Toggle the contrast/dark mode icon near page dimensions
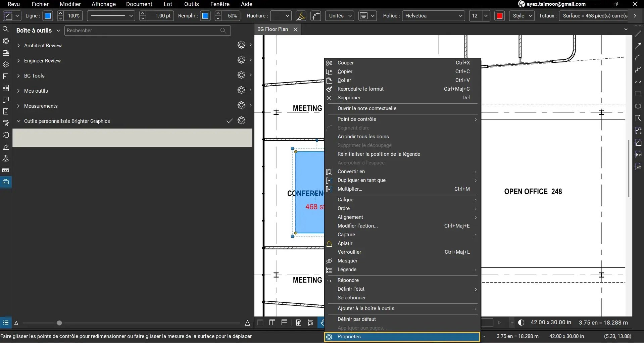This screenshot has height=343, width=644. click(521, 323)
